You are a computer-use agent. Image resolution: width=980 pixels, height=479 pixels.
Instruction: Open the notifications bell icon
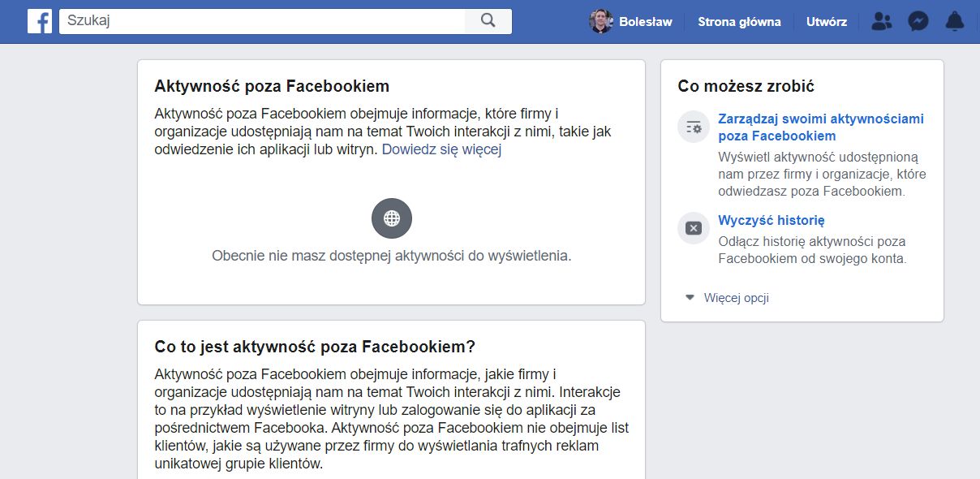coord(955,22)
